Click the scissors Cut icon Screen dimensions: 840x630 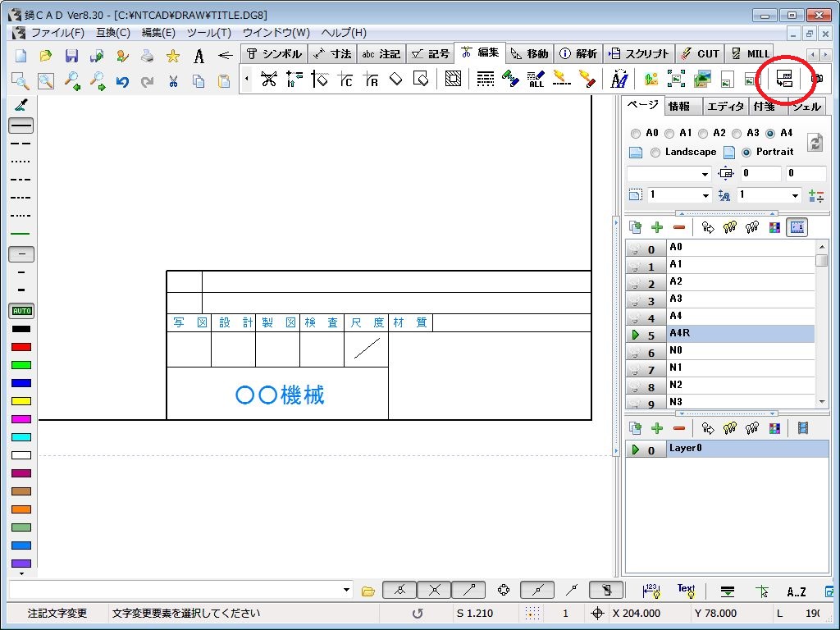(x=172, y=81)
